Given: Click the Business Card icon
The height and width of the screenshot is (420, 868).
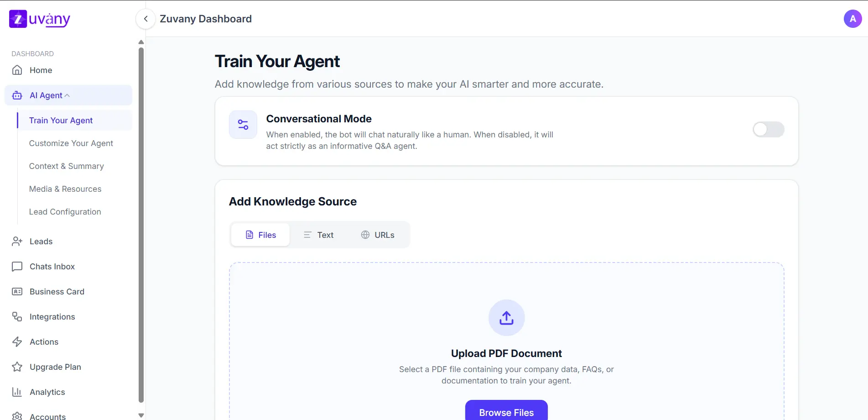Looking at the screenshot, I should (x=17, y=292).
